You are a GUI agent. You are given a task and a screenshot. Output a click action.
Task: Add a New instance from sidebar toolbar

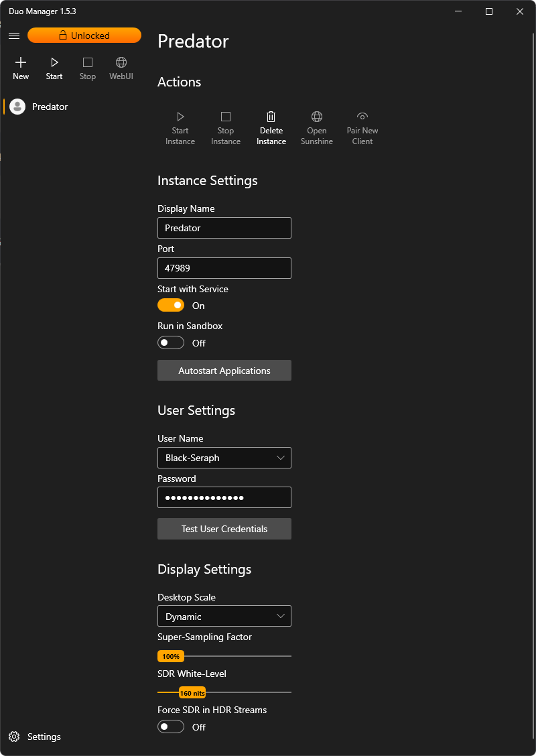pos(21,68)
